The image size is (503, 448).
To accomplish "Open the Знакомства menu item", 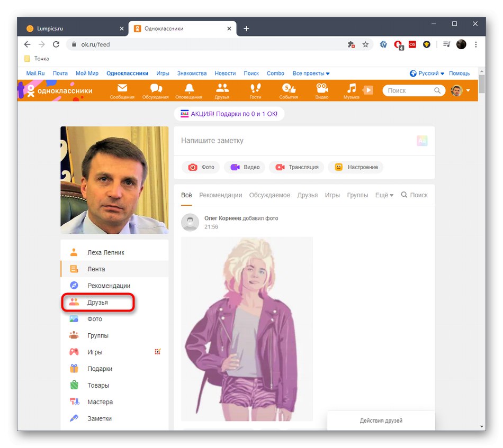I will [x=192, y=73].
